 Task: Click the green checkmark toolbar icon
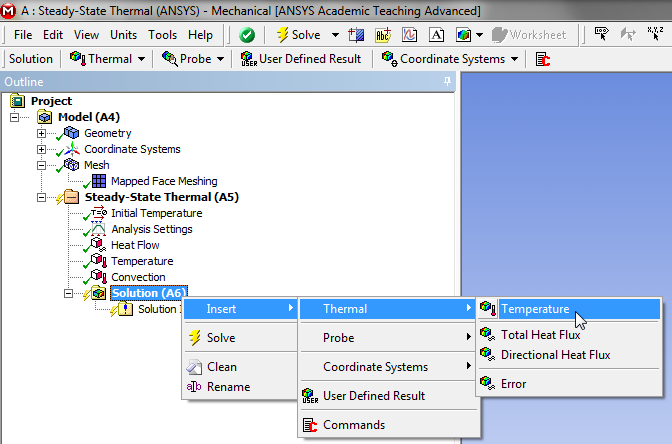[247, 35]
